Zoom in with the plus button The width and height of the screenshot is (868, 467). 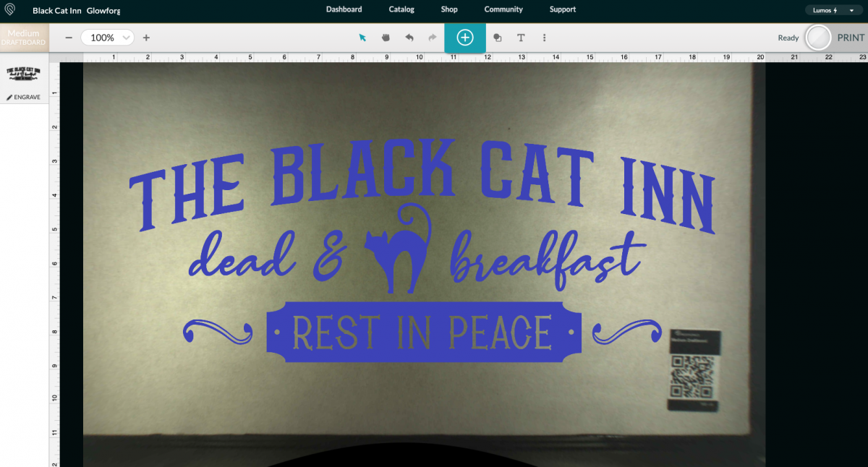pos(146,38)
